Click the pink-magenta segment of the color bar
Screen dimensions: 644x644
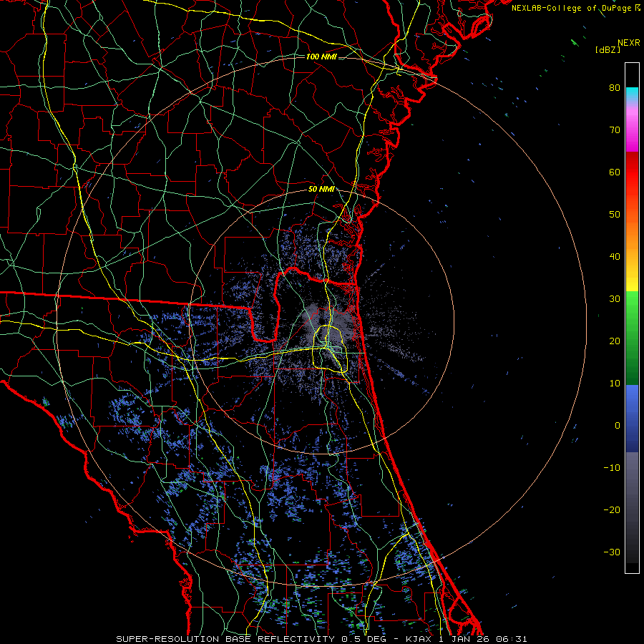[x=632, y=130]
